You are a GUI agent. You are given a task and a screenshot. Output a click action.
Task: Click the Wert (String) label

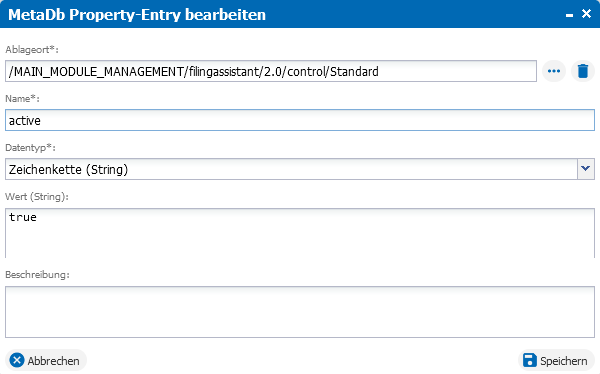(x=37, y=196)
